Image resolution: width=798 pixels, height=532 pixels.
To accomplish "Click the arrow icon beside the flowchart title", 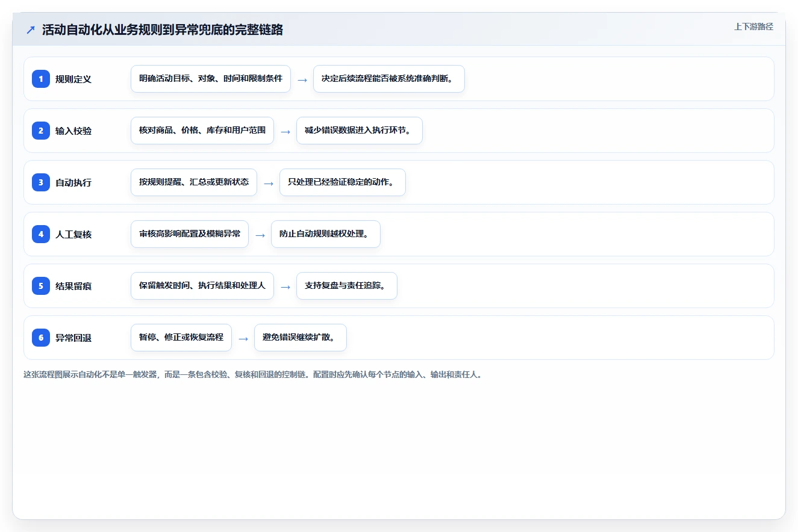I will point(31,29).
